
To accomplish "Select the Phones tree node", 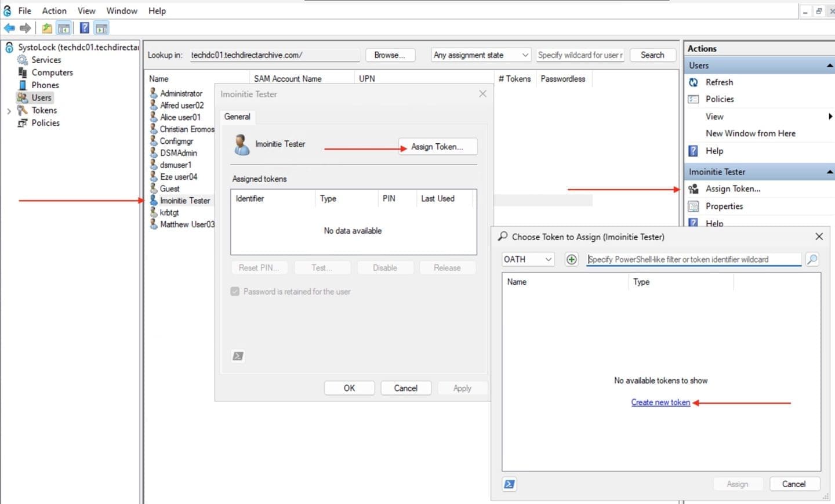I will pyautogui.click(x=45, y=85).
